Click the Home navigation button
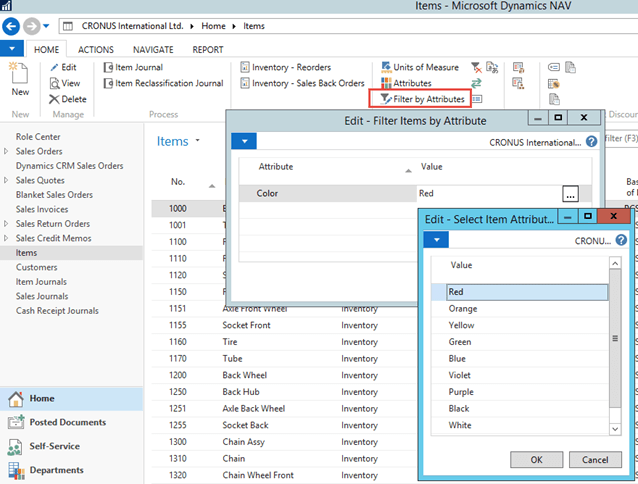The image size is (638, 484). point(71,399)
